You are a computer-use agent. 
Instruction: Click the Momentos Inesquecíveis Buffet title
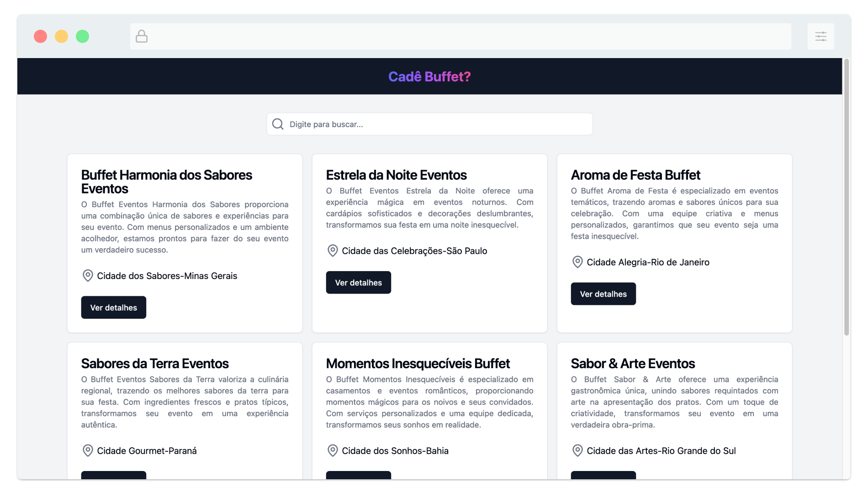pyautogui.click(x=418, y=364)
